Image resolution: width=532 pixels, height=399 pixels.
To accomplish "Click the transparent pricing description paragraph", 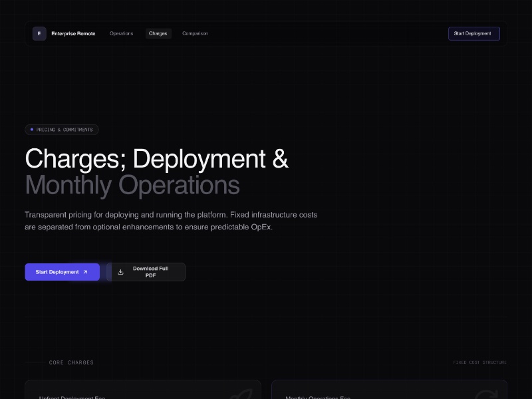I will tap(171, 221).
